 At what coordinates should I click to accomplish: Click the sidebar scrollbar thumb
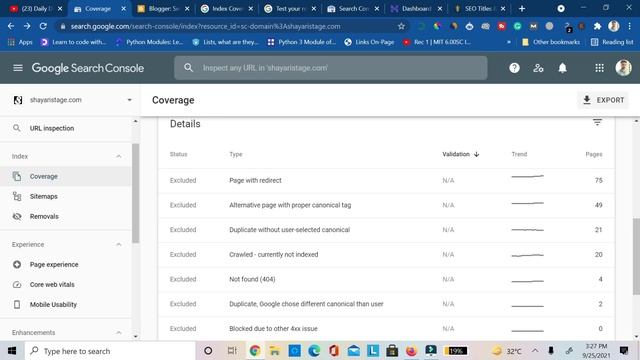(136, 193)
